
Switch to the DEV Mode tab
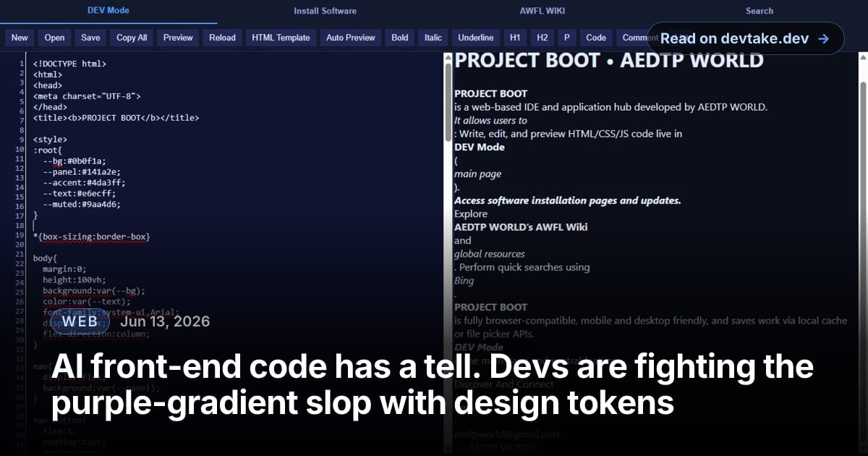(109, 11)
